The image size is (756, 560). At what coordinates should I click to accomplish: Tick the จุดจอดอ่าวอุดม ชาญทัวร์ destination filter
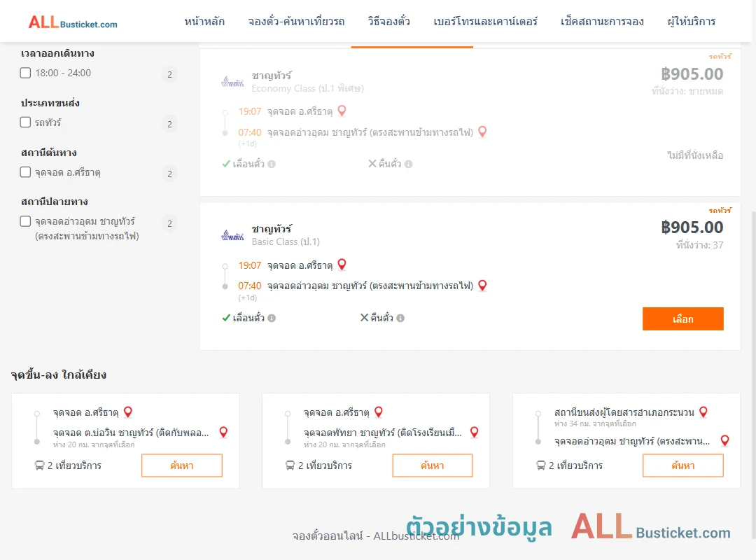pos(26,221)
